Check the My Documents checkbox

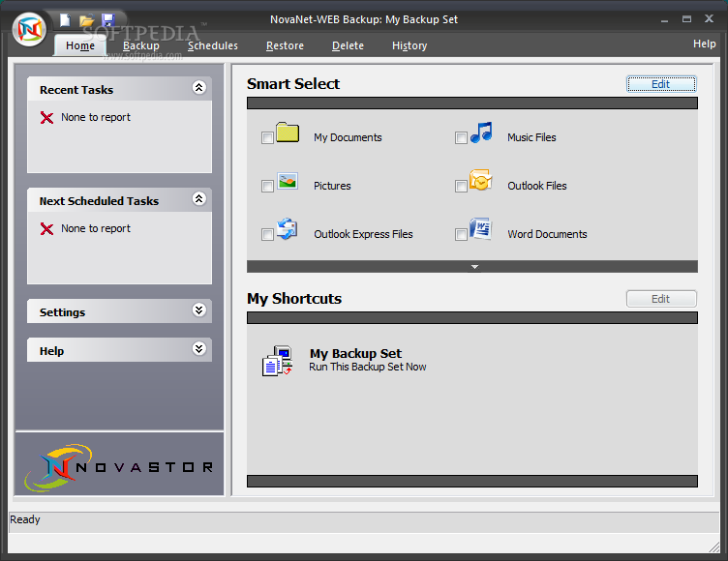267,137
